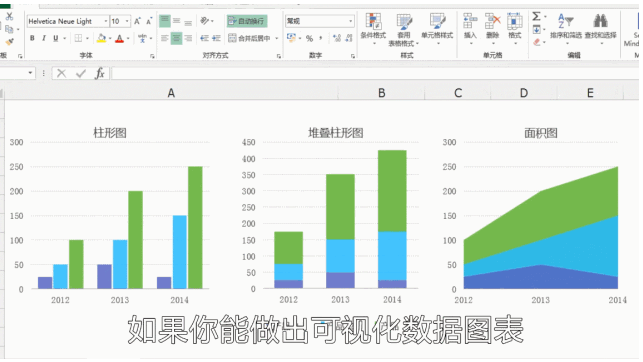This screenshot has width=643, height=362.
Task: Click the AutoSum sigma icon
Action: [x=536, y=16]
